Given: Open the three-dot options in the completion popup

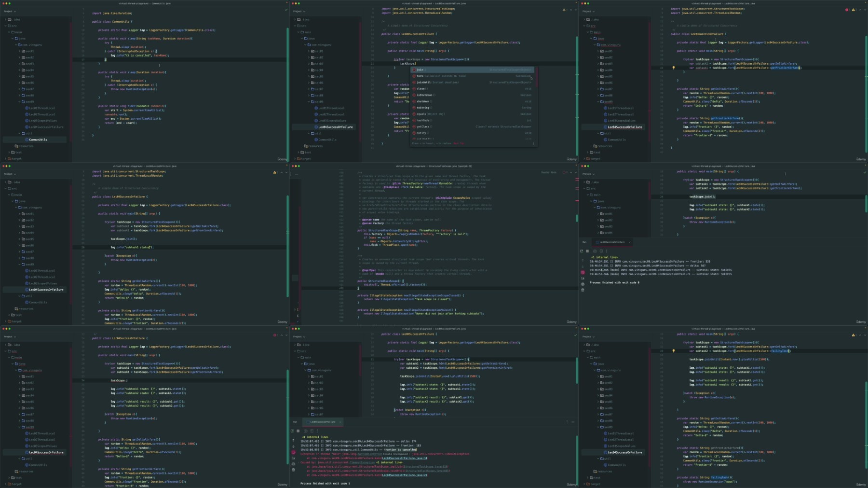Looking at the screenshot, I should [533, 143].
